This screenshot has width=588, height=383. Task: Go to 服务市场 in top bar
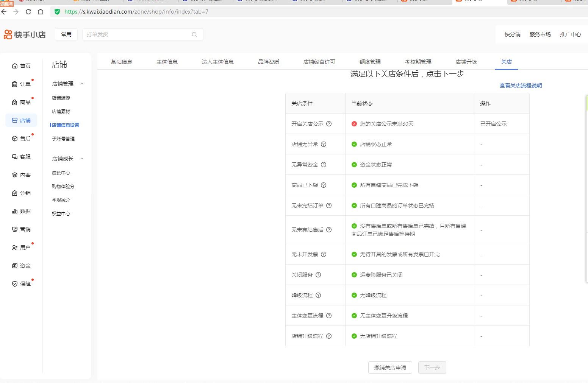(540, 34)
